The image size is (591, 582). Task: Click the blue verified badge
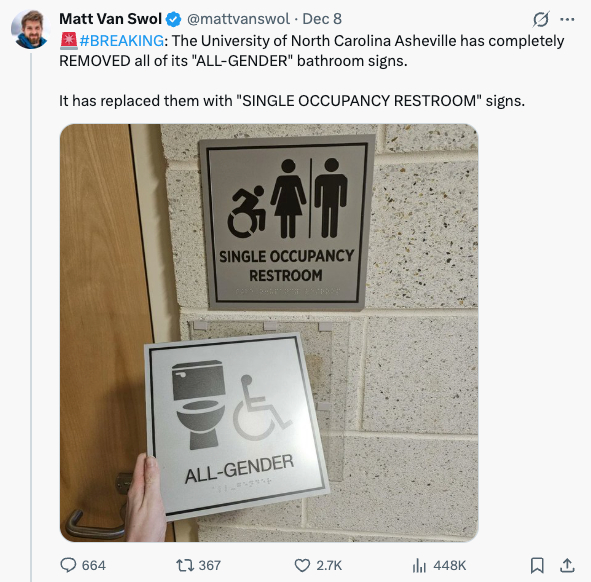pos(173,19)
